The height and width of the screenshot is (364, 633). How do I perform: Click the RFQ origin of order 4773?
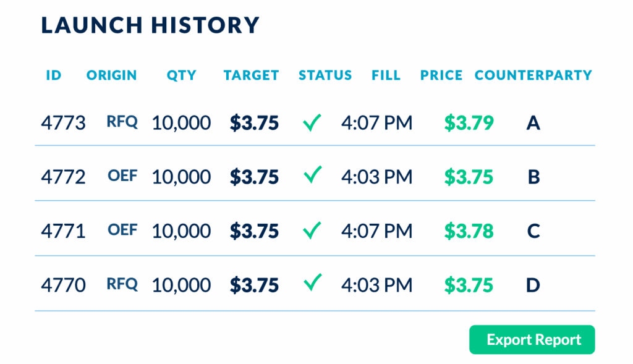click(122, 122)
